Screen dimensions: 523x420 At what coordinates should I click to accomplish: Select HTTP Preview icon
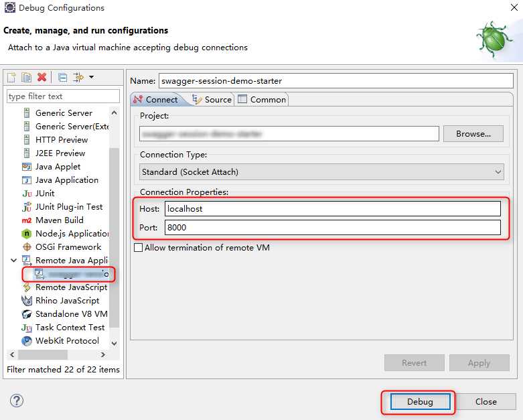27,140
